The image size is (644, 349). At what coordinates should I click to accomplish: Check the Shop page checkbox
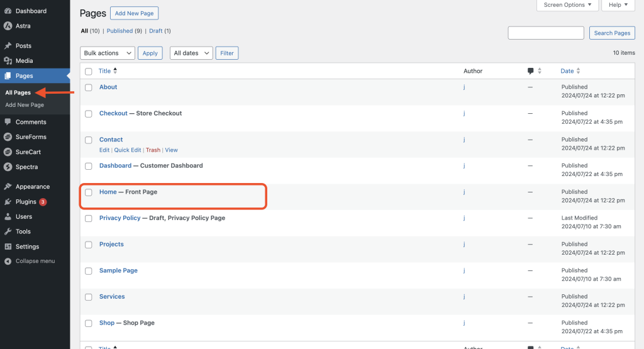coord(88,323)
